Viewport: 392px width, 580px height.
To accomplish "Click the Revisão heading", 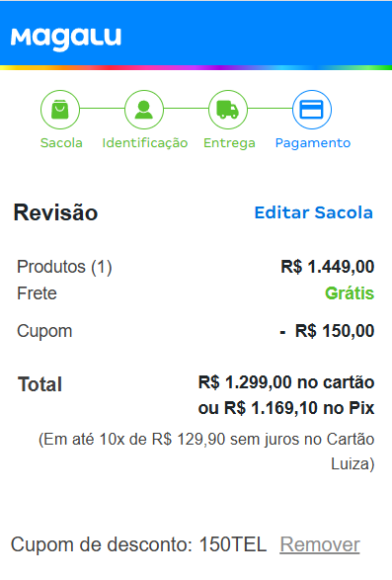I will pyautogui.click(x=55, y=212).
